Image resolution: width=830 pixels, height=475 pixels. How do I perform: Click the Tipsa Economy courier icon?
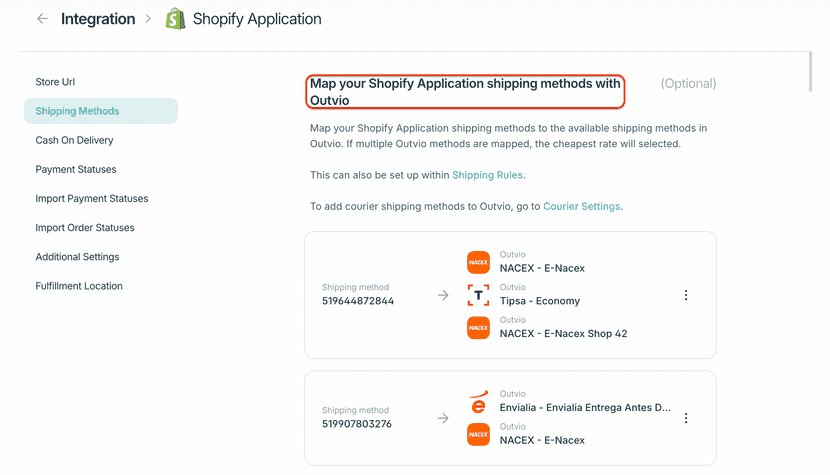pyautogui.click(x=478, y=295)
